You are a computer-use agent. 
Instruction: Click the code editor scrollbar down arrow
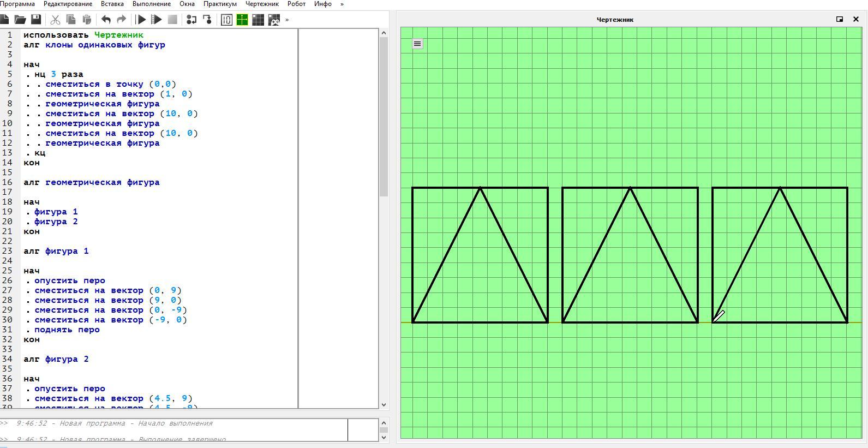pyautogui.click(x=384, y=404)
